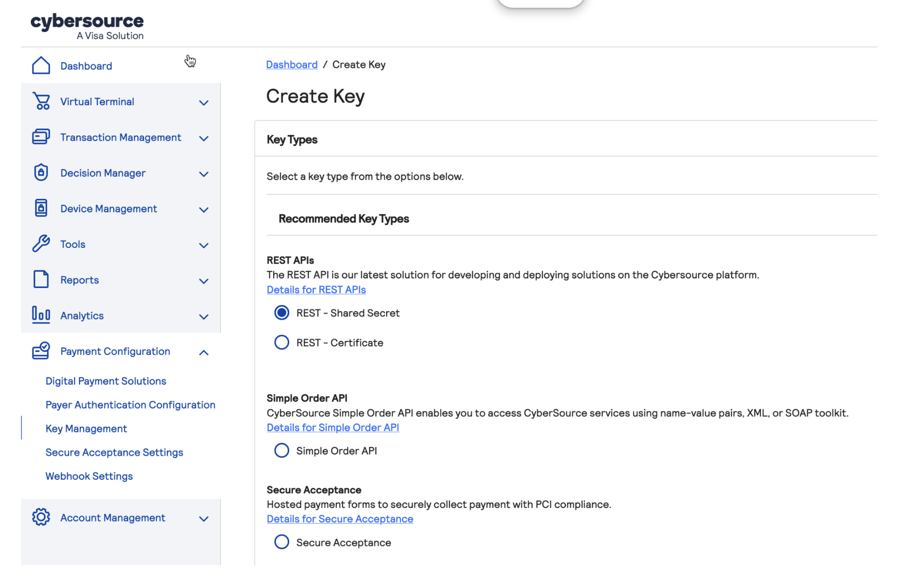
Task: Click the 'REST APIs' section title
Action: [290, 260]
